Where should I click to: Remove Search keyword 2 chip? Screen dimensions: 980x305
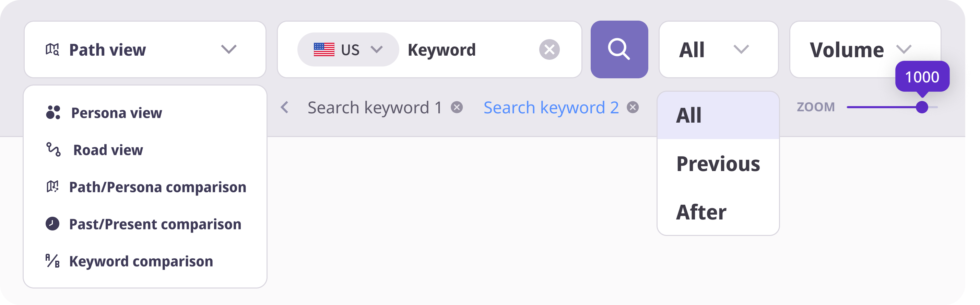coord(632,108)
